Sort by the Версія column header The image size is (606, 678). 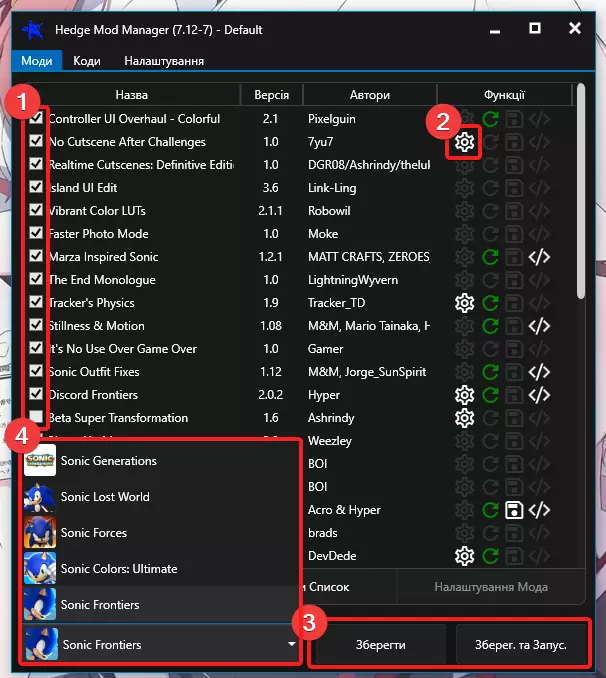click(x=271, y=95)
